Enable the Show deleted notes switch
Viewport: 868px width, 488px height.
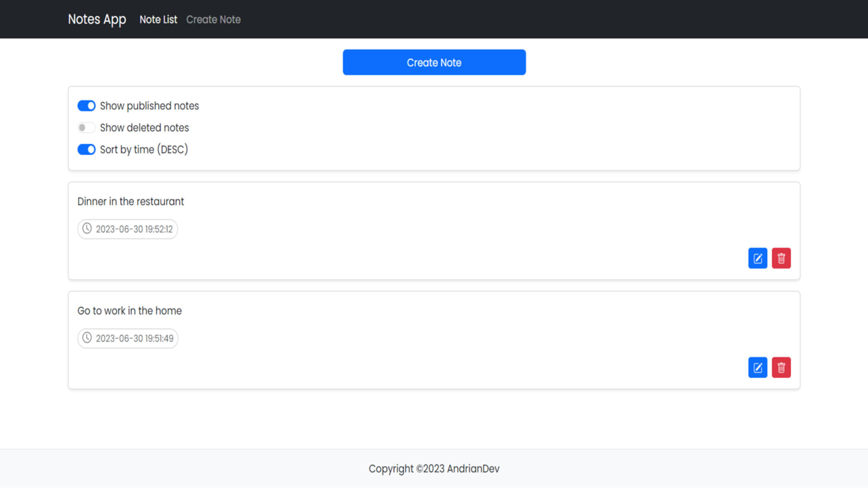click(x=86, y=128)
